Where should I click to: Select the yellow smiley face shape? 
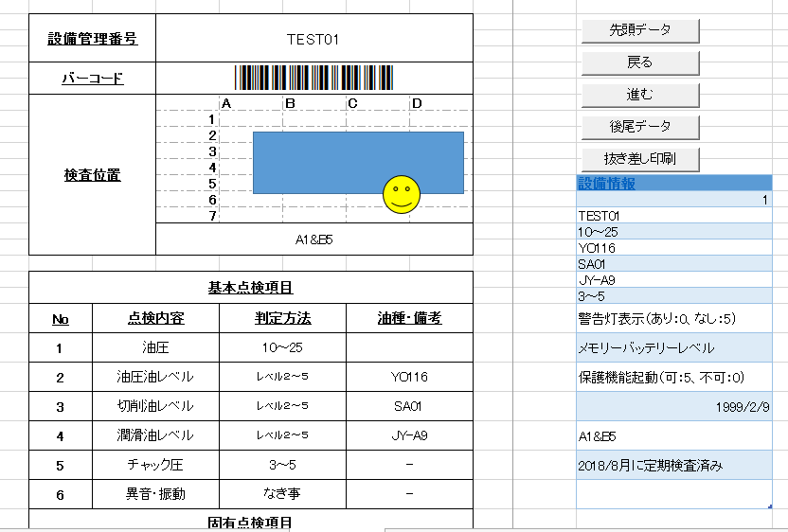pyautogui.click(x=401, y=193)
